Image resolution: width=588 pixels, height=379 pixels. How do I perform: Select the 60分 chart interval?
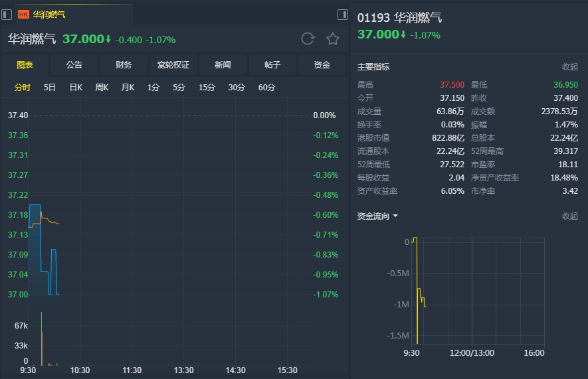coord(266,87)
